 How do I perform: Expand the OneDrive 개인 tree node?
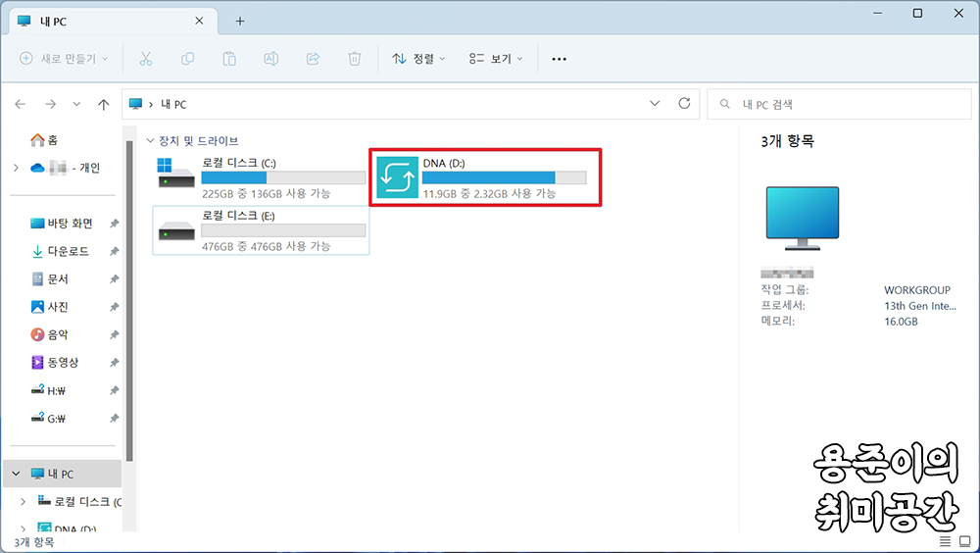tap(17, 168)
